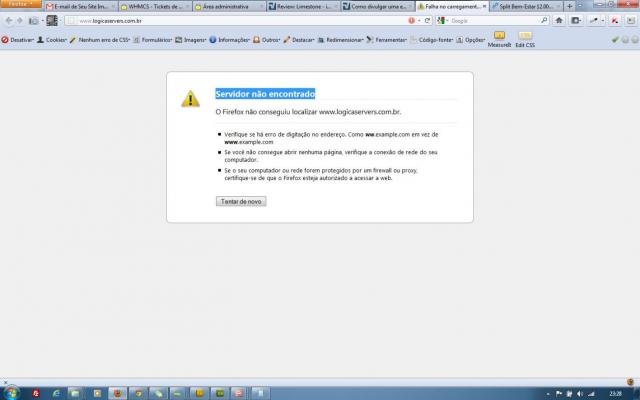Click the yellow warning triangle icon

[x=190, y=99]
